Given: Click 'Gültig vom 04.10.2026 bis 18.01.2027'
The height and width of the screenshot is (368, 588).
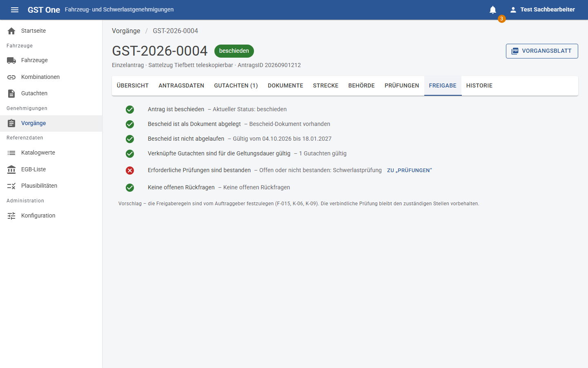Looking at the screenshot, I should point(282,139).
